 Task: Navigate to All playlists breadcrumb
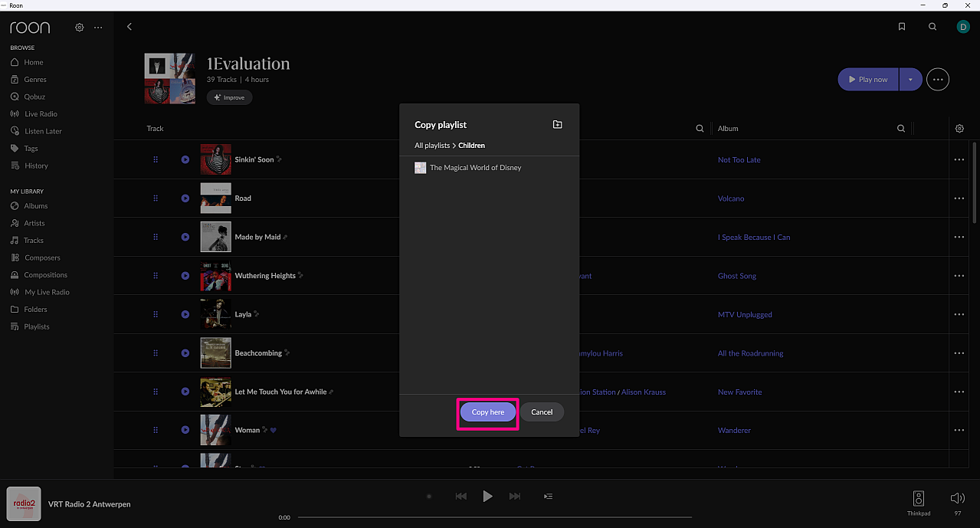pyautogui.click(x=432, y=146)
